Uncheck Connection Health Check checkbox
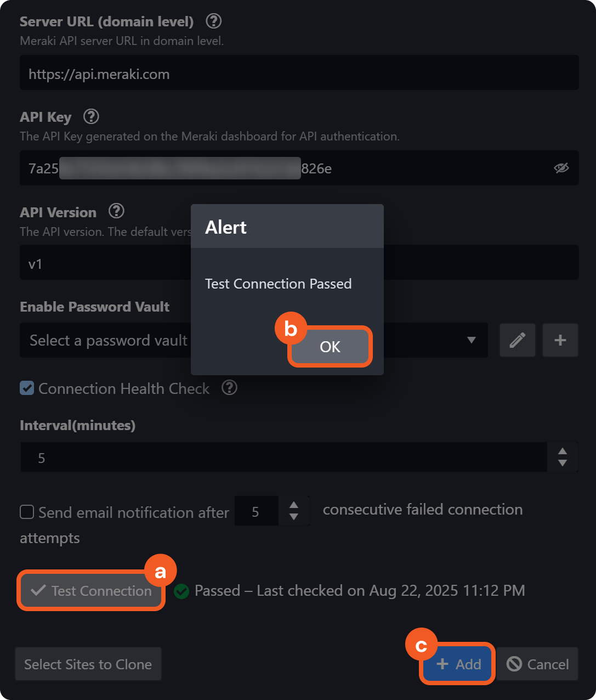Viewport: 596px width, 700px height. pos(27,388)
